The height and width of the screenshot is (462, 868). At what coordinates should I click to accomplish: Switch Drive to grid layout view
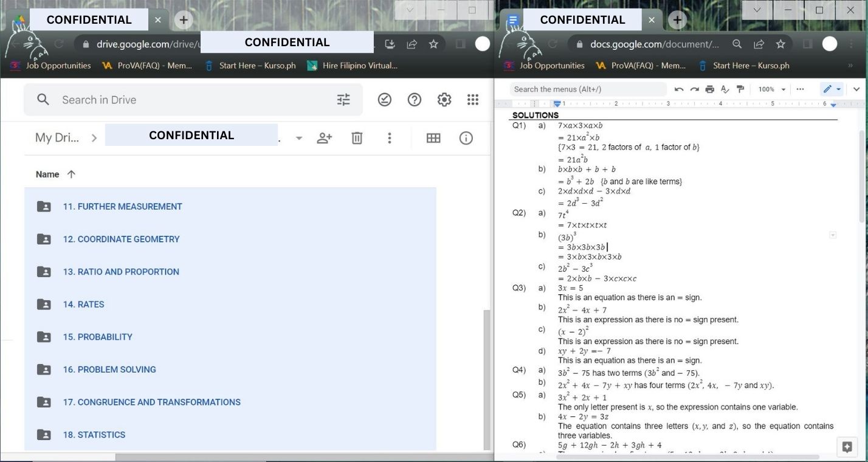point(433,138)
